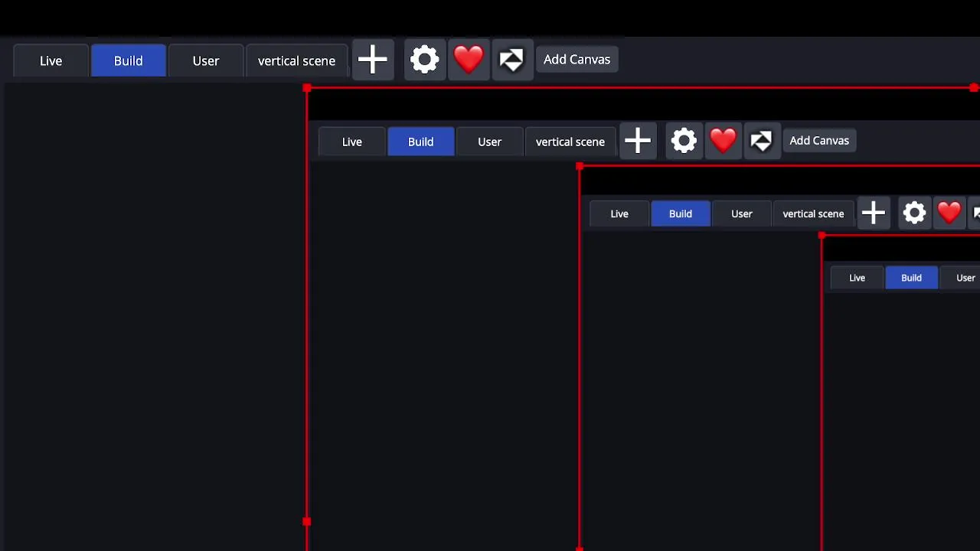Click the main toolbar's Add Canvas button

577,59
